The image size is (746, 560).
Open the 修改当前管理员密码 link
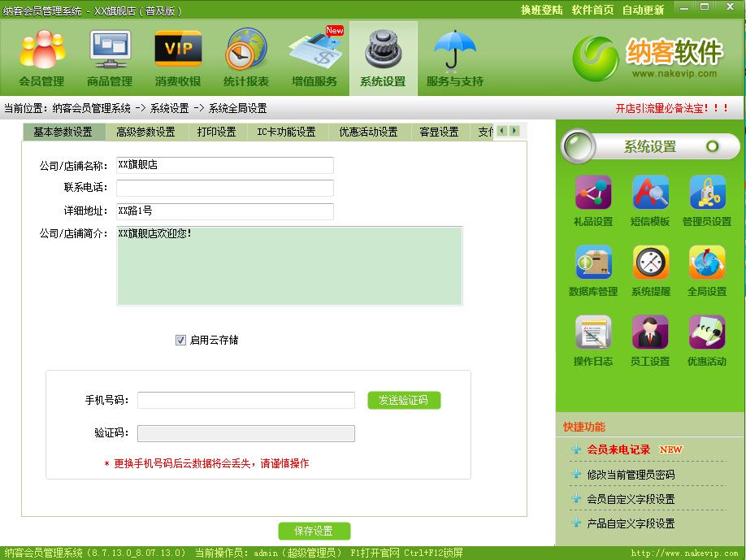pos(632,474)
